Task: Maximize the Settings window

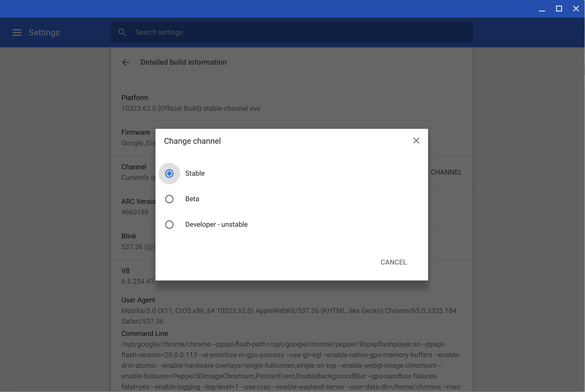Action: click(x=559, y=9)
